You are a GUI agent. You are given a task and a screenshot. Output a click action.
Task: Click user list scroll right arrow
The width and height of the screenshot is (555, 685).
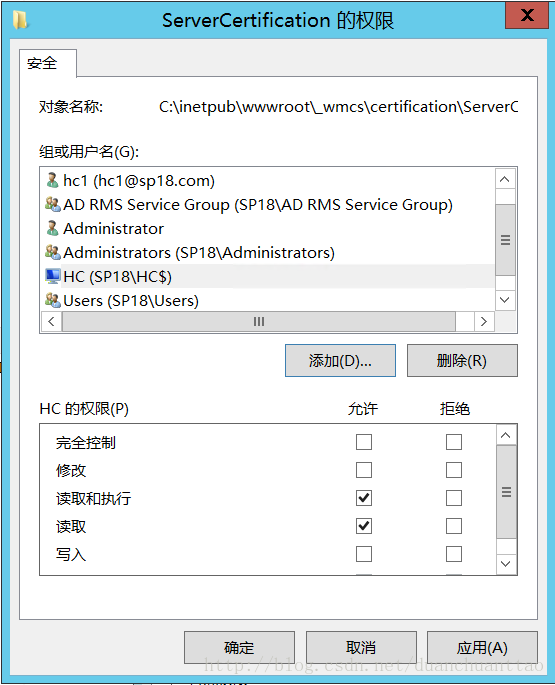[484, 322]
